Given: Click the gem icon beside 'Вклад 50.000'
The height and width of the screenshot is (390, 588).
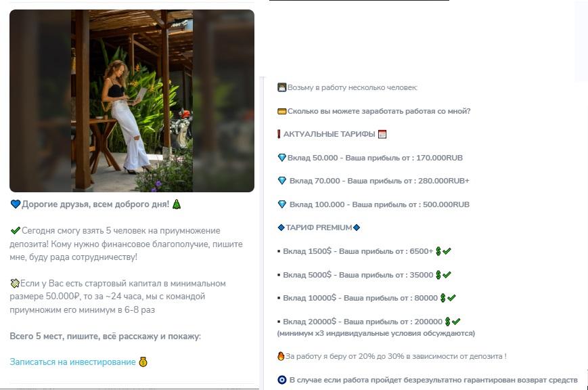Looking at the screenshot, I should pyautogui.click(x=281, y=158).
